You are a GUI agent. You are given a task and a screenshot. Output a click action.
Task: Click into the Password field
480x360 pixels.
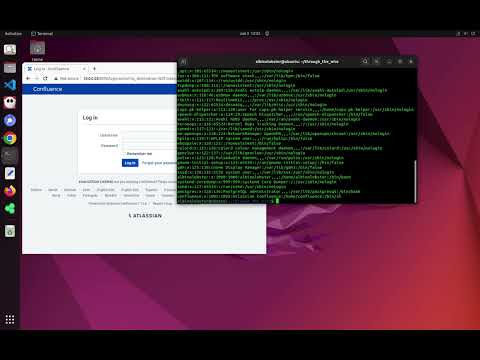tap(149, 146)
